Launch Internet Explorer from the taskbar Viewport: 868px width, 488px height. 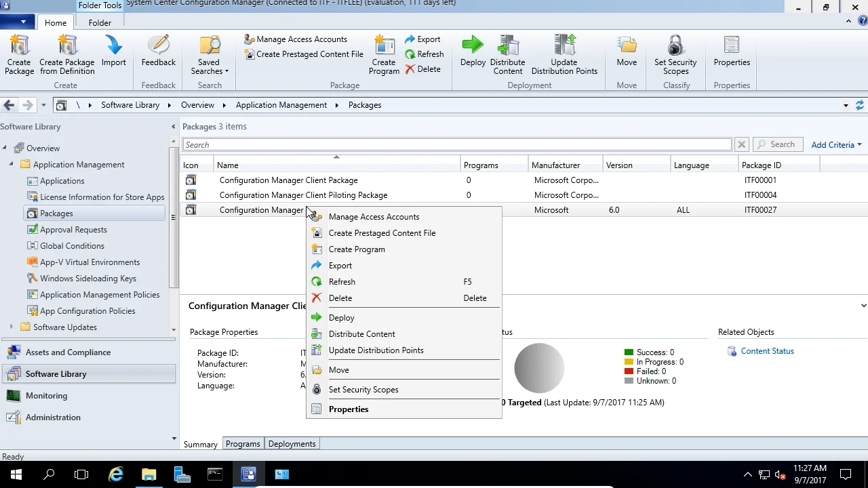(116, 474)
